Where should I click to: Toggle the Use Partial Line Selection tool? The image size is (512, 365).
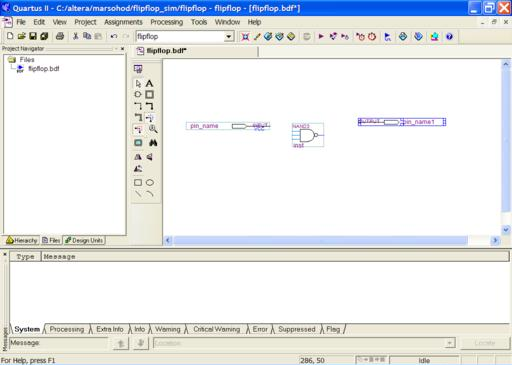pyautogui.click(x=138, y=129)
